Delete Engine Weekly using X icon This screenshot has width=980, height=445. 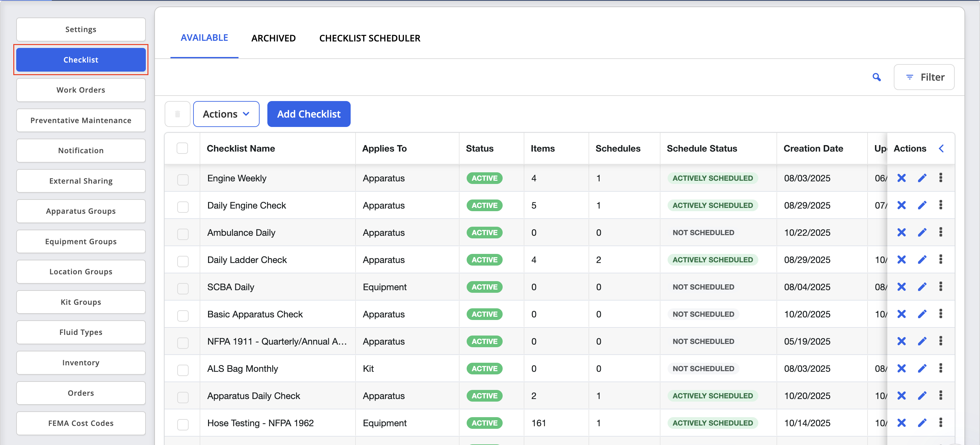(901, 178)
